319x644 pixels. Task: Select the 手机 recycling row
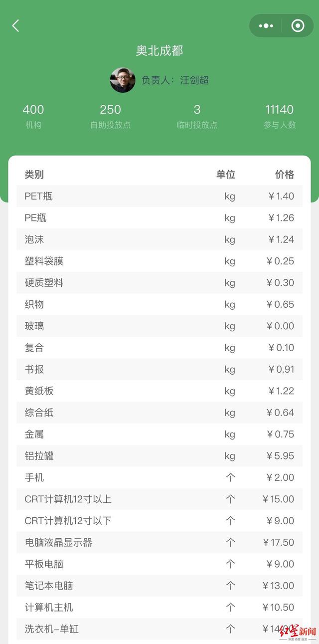click(x=159, y=477)
